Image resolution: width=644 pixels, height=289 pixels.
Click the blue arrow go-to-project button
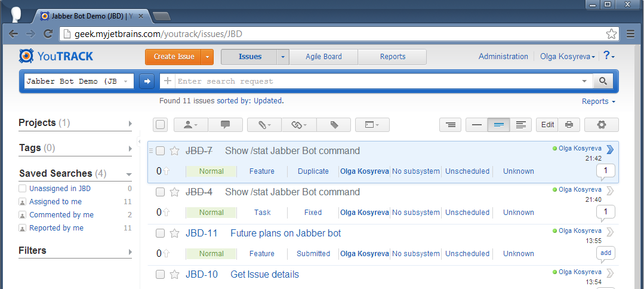147,81
